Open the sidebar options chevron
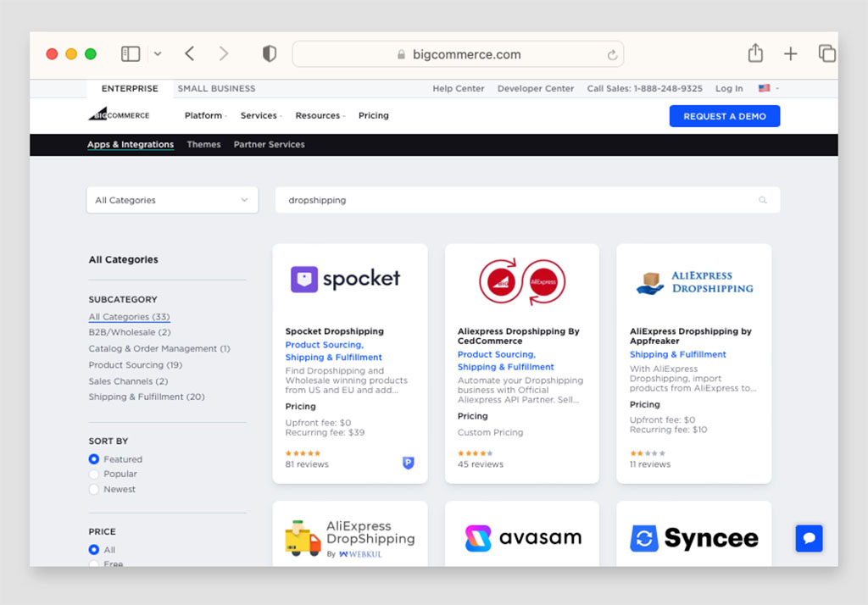The width and height of the screenshot is (868, 605). 158,53
